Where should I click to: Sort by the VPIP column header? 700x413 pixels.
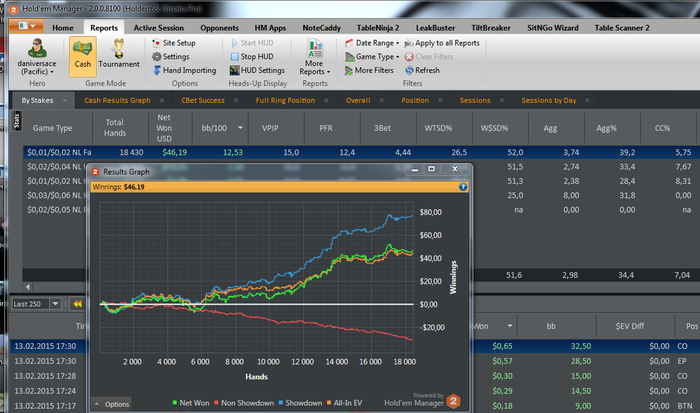coord(270,128)
